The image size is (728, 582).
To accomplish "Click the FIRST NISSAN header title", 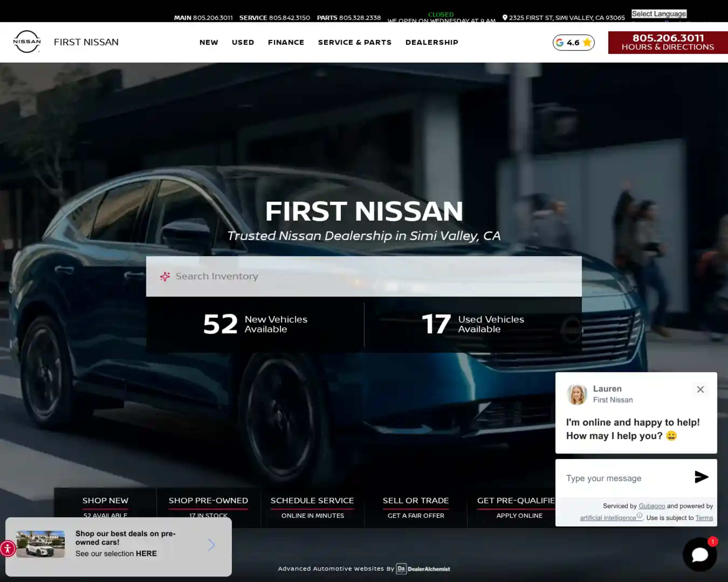I will click(x=86, y=42).
